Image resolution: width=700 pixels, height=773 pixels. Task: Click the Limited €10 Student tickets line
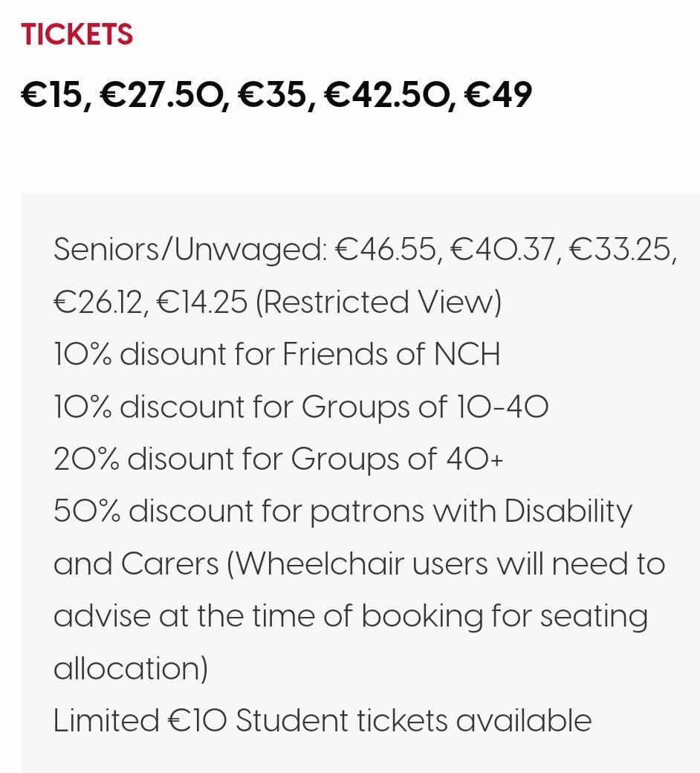[x=323, y=721]
